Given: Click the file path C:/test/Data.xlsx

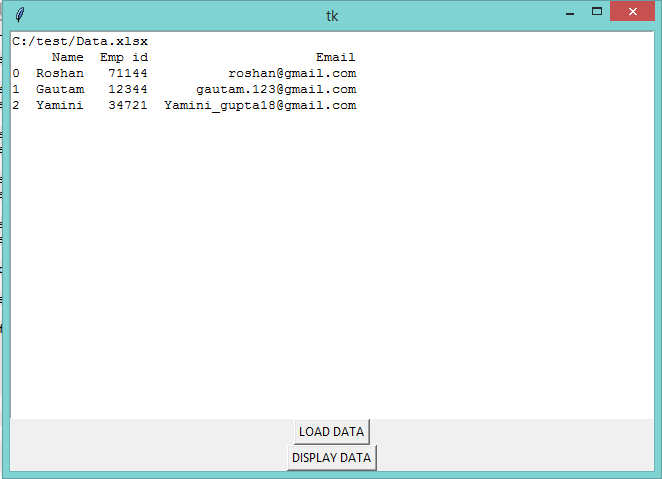Looking at the screenshot, I should click(80, 41).
